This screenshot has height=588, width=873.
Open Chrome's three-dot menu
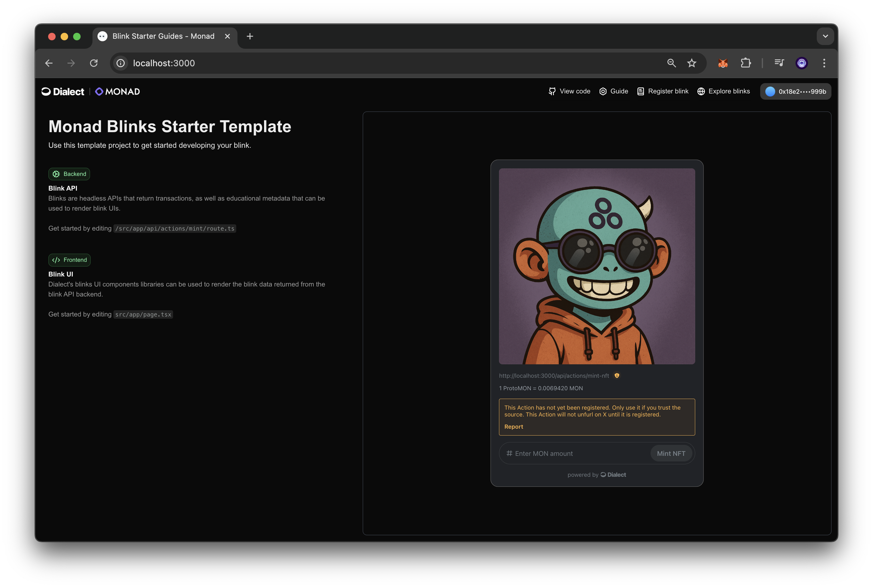824,63
